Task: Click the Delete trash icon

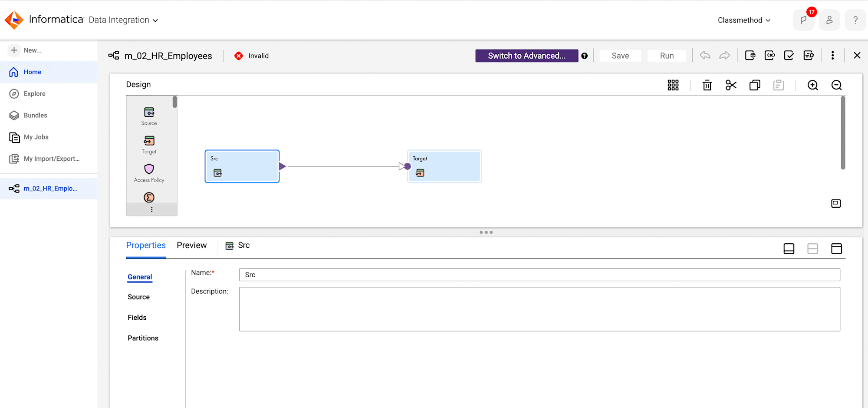Action: pyautogui.click(x=707, y=85)
